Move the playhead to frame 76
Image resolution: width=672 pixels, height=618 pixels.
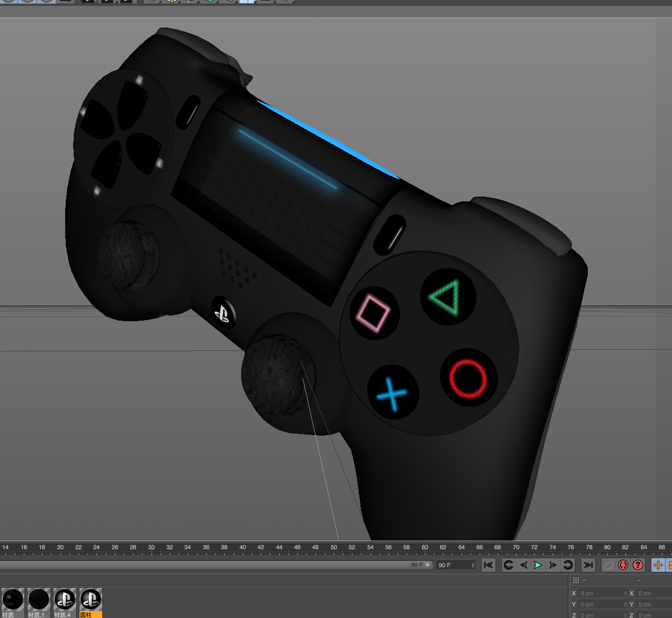tap(571, 548)
